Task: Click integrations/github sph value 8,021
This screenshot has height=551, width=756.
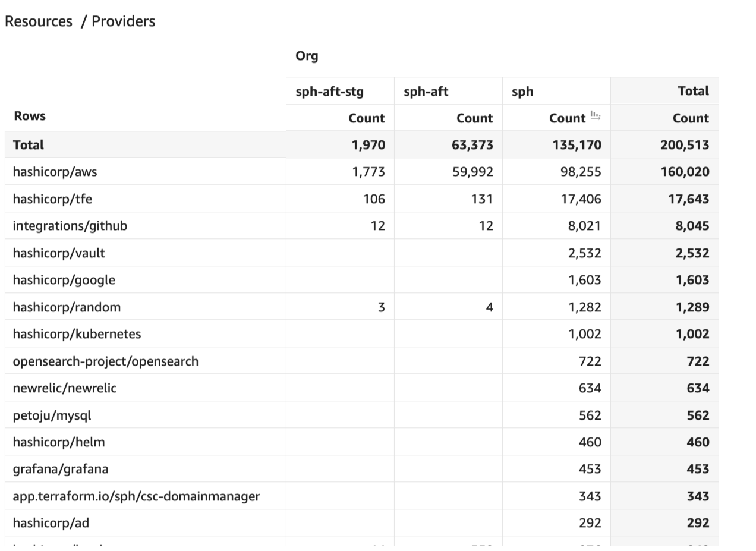Action: tap(584, 226)
